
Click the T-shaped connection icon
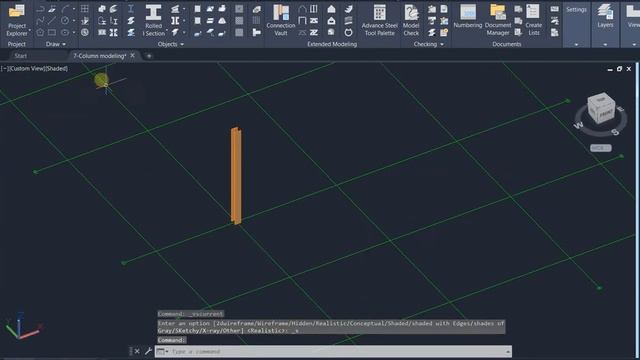point(256,32)
